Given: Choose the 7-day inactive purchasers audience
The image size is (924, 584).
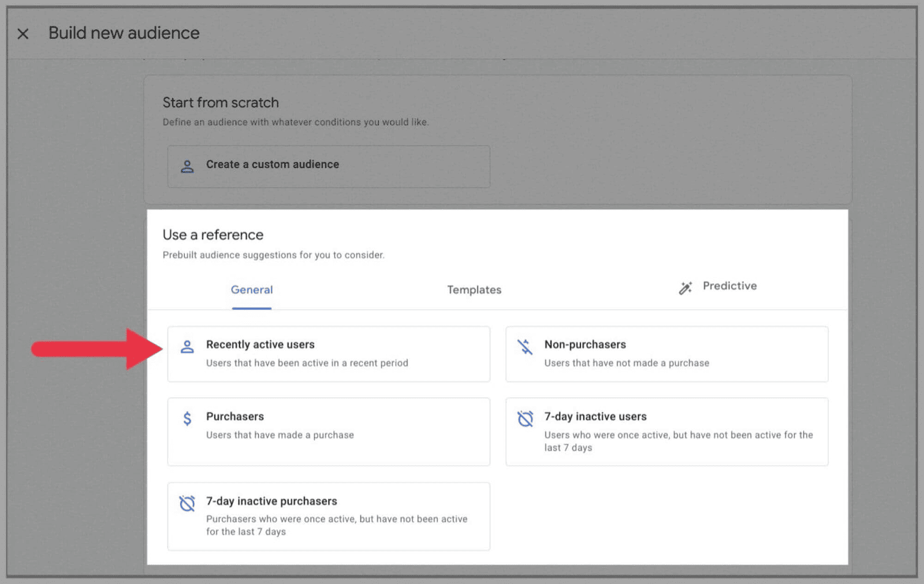Looking at the screenshot, I should (x=328, y=516).
